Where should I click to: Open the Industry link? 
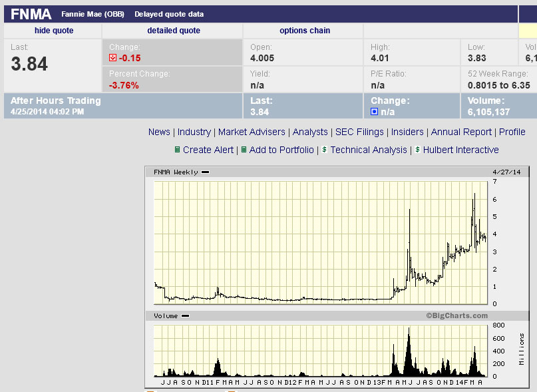(194, 132)
